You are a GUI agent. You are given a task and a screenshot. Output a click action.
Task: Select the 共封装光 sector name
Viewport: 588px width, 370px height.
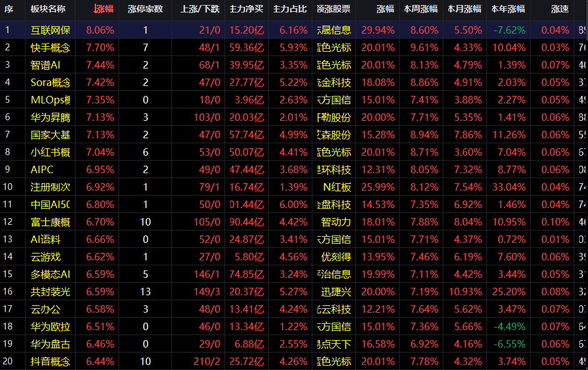[51, 292]
